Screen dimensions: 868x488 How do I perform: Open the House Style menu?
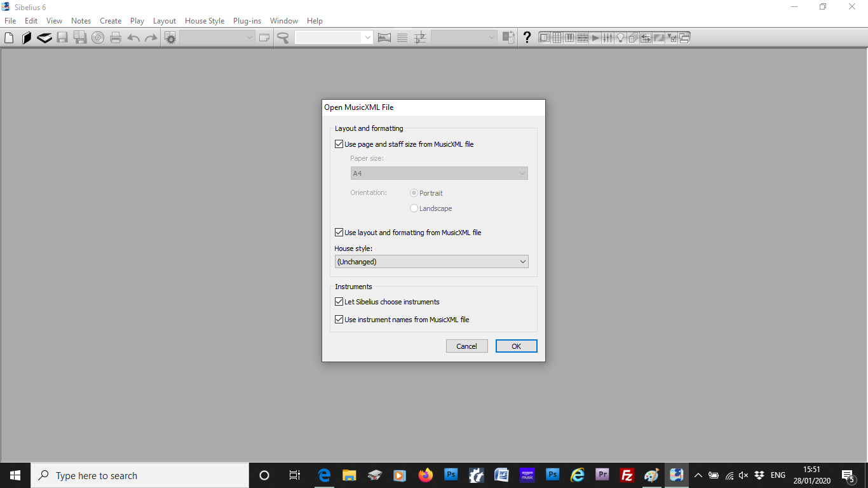tap(205, 21)
